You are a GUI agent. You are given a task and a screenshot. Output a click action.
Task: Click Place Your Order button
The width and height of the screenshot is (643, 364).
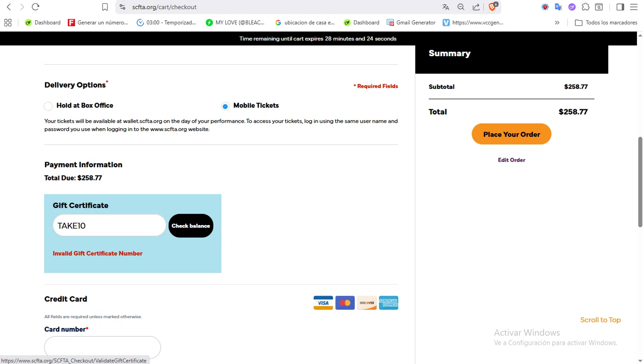pos(511,134)
